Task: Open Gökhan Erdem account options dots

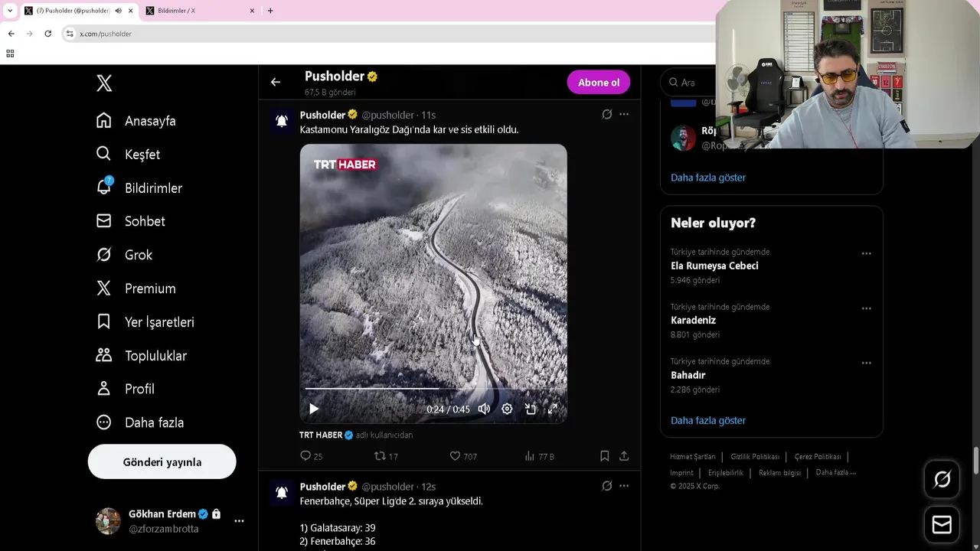Action: (239, 521)
